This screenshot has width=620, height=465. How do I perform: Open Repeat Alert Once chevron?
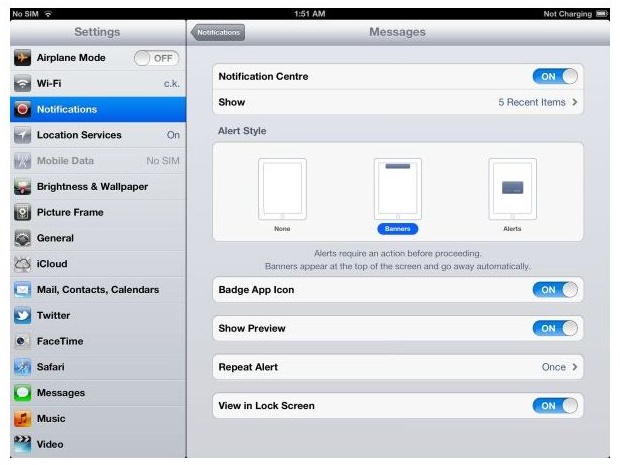575,367
